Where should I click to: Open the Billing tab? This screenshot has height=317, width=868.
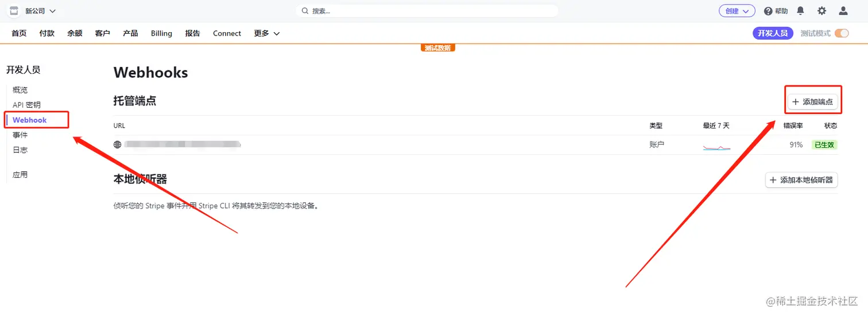pyautogui.click(x=161, y=33)
